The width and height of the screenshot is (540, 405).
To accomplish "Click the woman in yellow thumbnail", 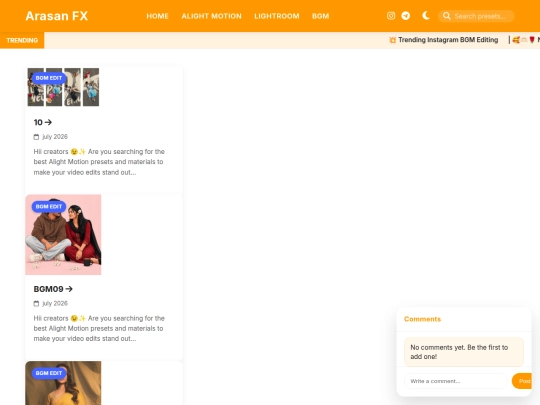I will 63,383.
